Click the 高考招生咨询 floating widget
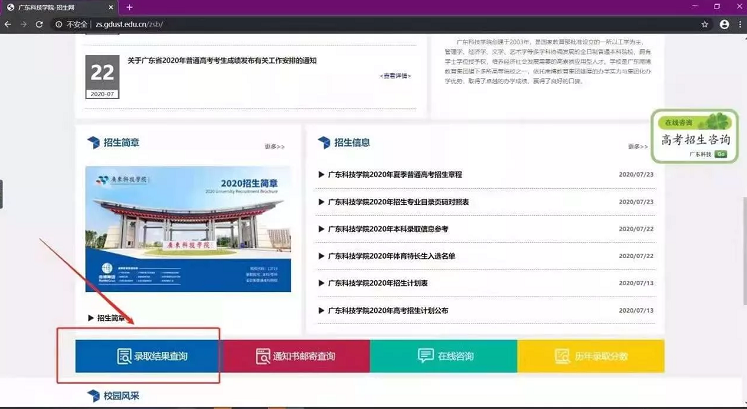Viewport: 747px width, 409px height. (694, 137)
